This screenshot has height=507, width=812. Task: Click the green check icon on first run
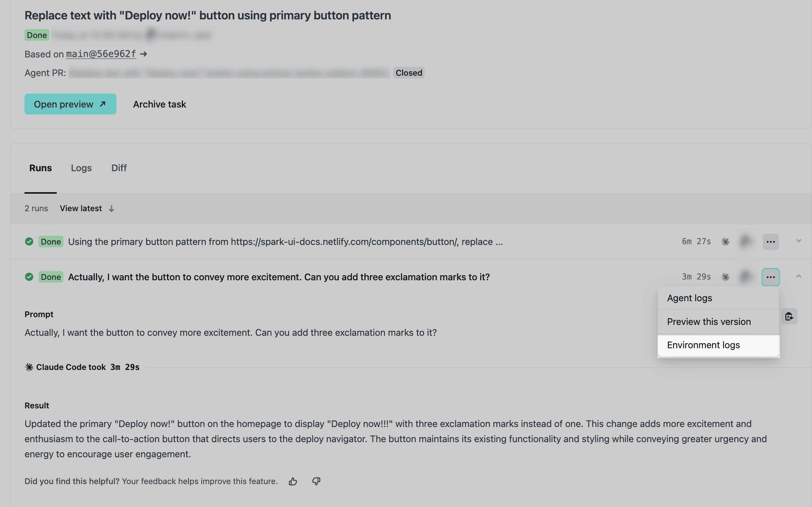pos(29,241)
